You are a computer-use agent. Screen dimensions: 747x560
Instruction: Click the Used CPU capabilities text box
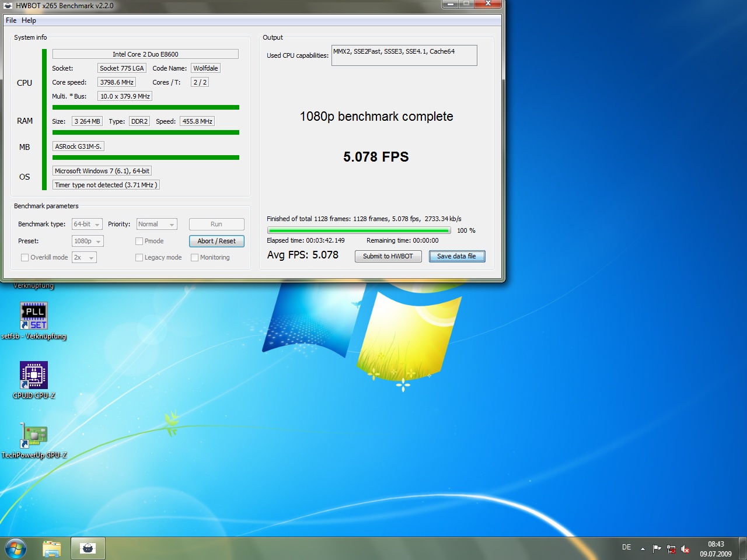404,55
